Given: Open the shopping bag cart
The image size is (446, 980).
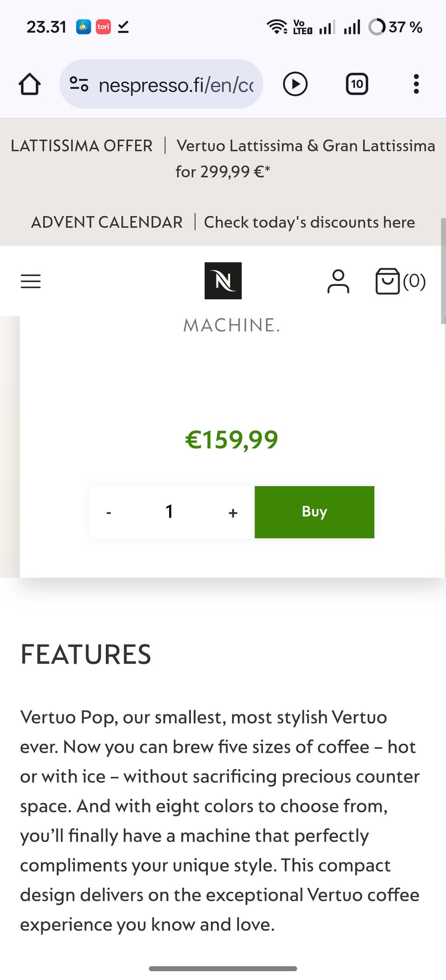Looking at the screenshot, I should click(x=400, y=281).
